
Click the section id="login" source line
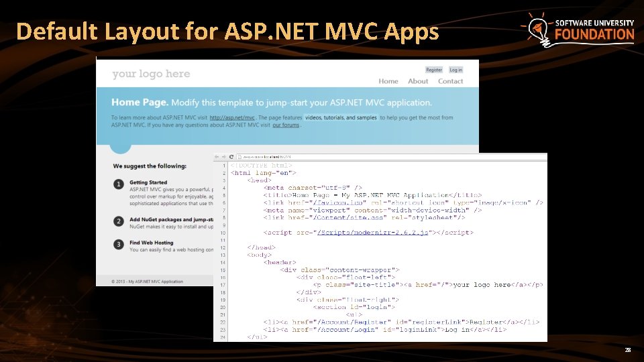coord(354,307)
